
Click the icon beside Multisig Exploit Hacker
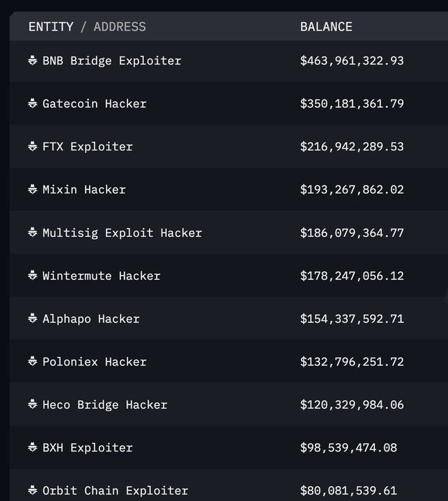point(33,233)
